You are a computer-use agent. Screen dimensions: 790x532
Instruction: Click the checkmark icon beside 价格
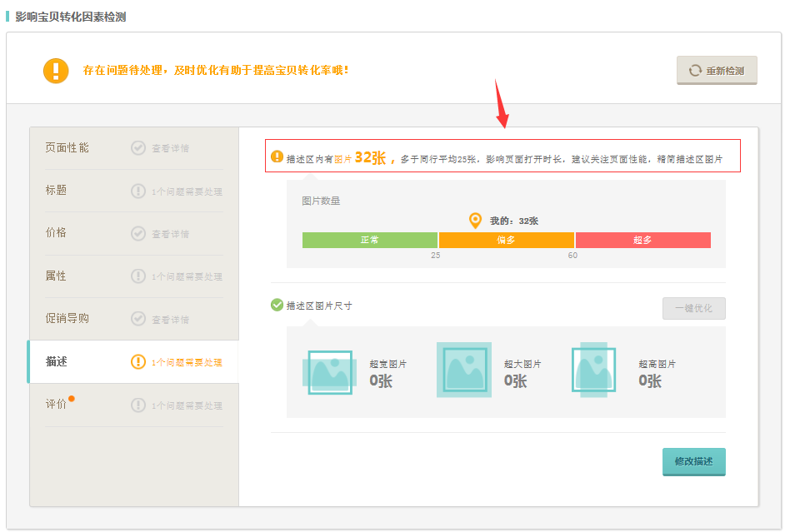138,234
